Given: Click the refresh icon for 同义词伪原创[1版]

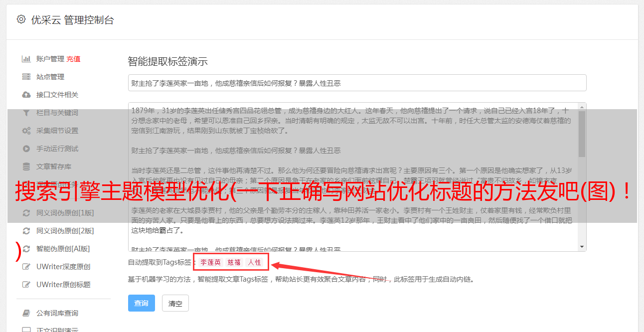Looking at the screenshot, I should coord(26,213).
